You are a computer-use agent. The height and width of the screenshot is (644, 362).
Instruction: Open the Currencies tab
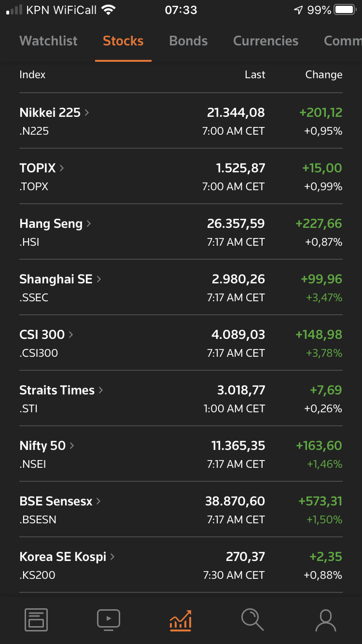(265, 41)
